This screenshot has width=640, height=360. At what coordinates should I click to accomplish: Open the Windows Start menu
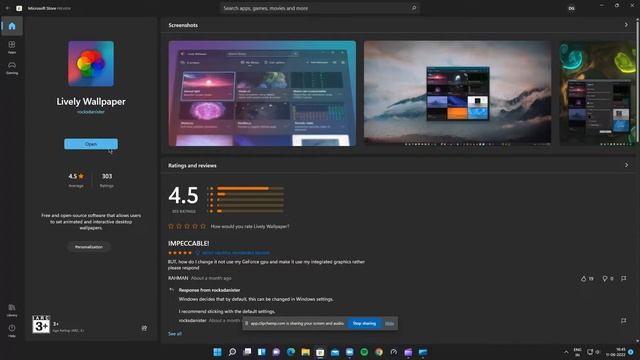(218, 352)
